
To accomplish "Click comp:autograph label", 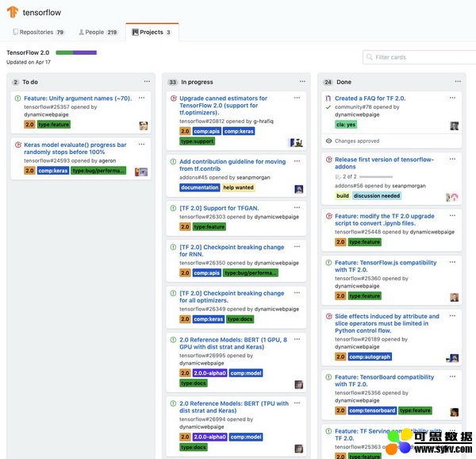I will tap(370, 357).
